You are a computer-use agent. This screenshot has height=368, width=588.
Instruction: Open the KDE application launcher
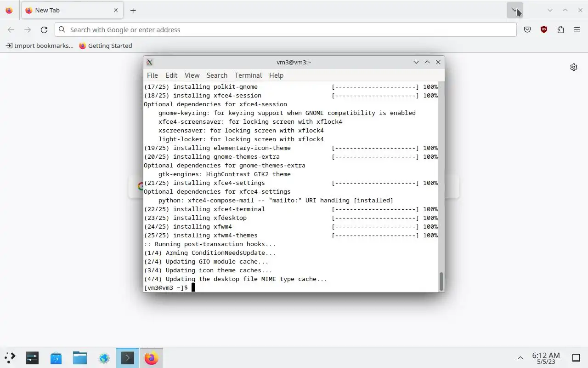[10, 358]
